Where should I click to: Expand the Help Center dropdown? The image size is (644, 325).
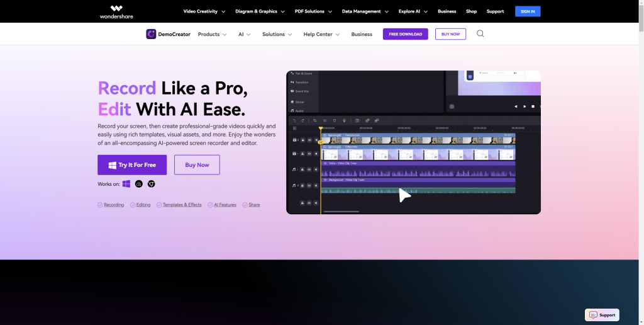tap(321, 34)
